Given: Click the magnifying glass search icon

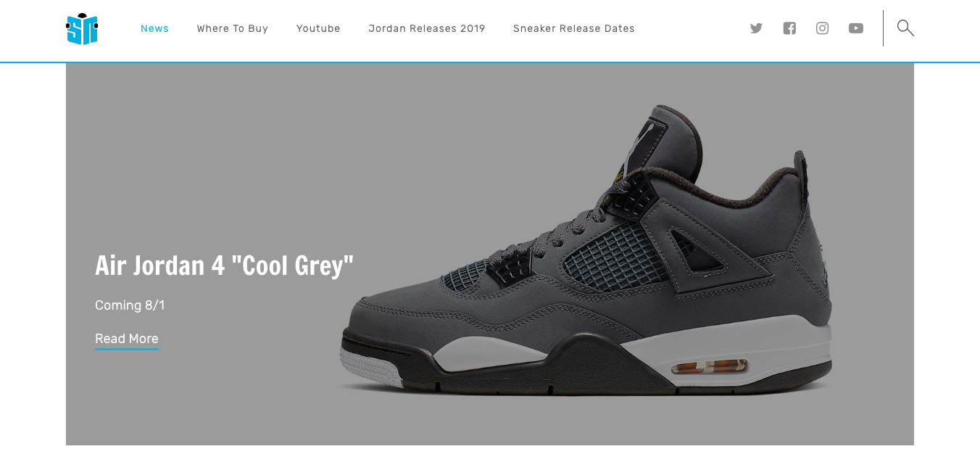Looking at the screenshot, I should tap(905, 28).
